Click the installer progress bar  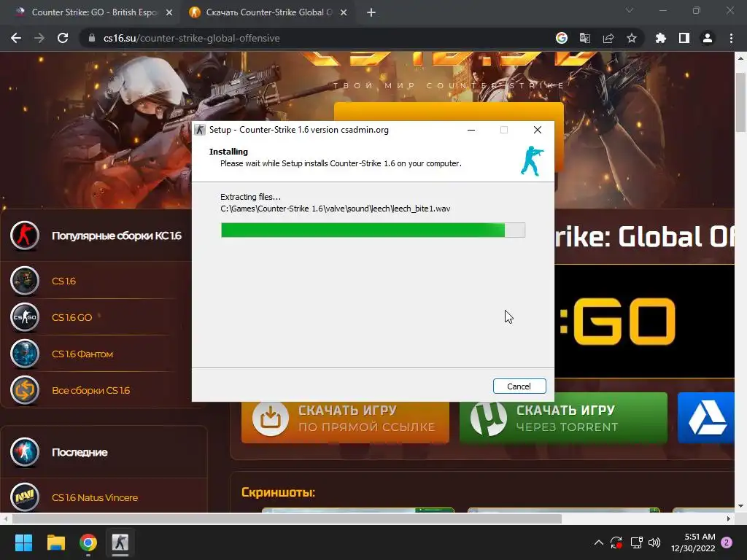click(373, 230)
